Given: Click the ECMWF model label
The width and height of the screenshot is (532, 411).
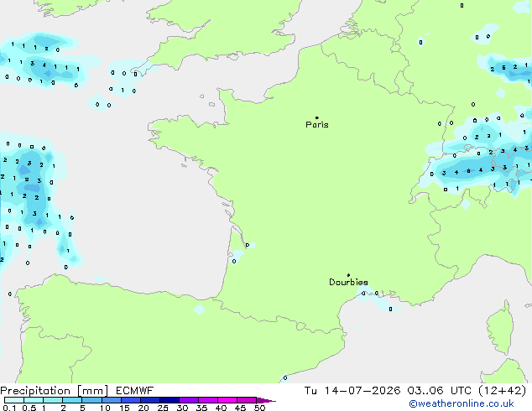Looking at the screenshot, I should 135,391.
